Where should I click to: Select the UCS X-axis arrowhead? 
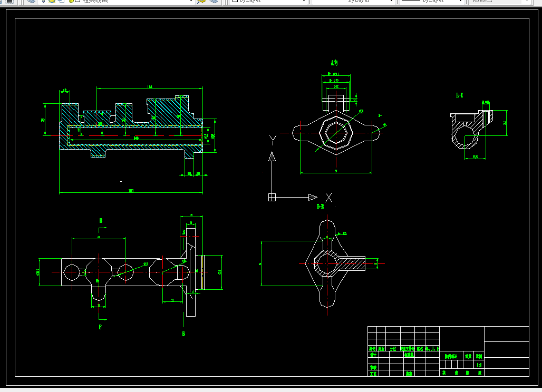313,197
